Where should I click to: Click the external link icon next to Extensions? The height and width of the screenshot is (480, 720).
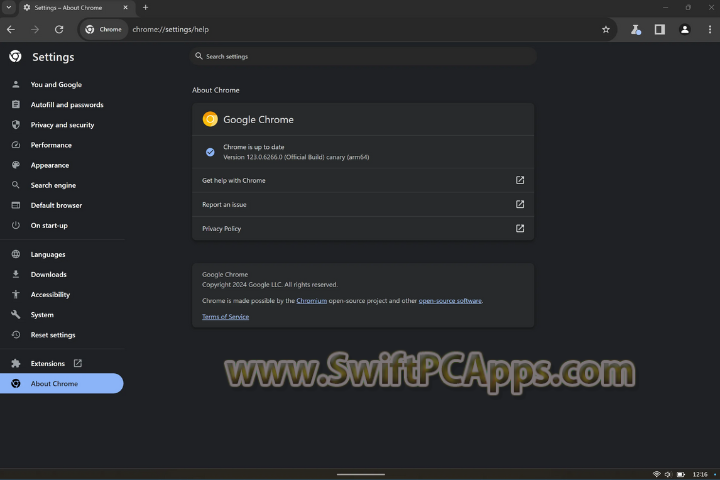coord(78,363)
